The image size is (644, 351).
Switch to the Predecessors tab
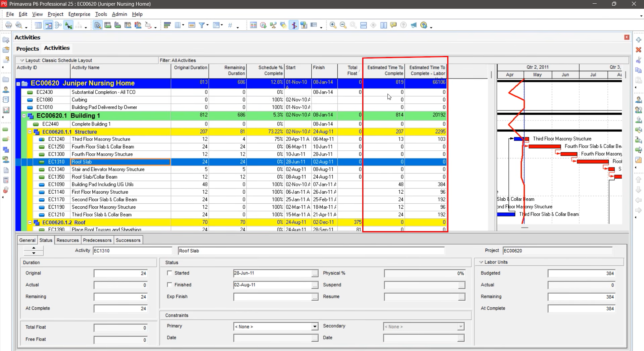[x=97, y=240]
